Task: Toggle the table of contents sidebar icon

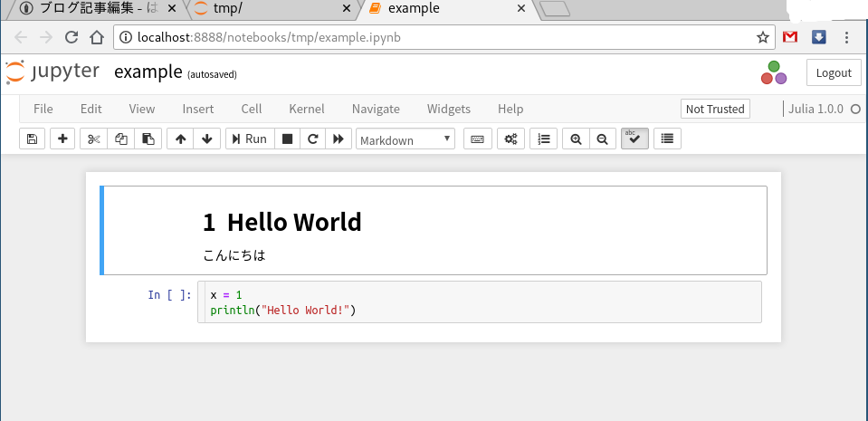Action: click(x=668, y=139)
